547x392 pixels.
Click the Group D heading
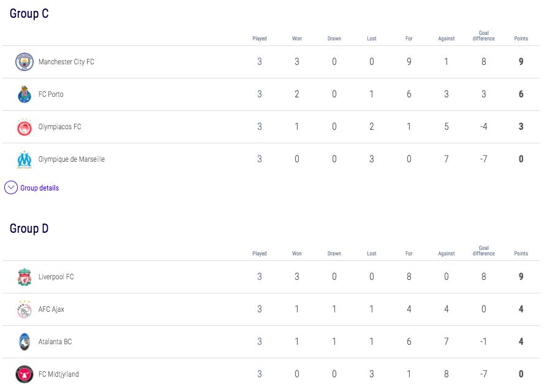point(29,228)
